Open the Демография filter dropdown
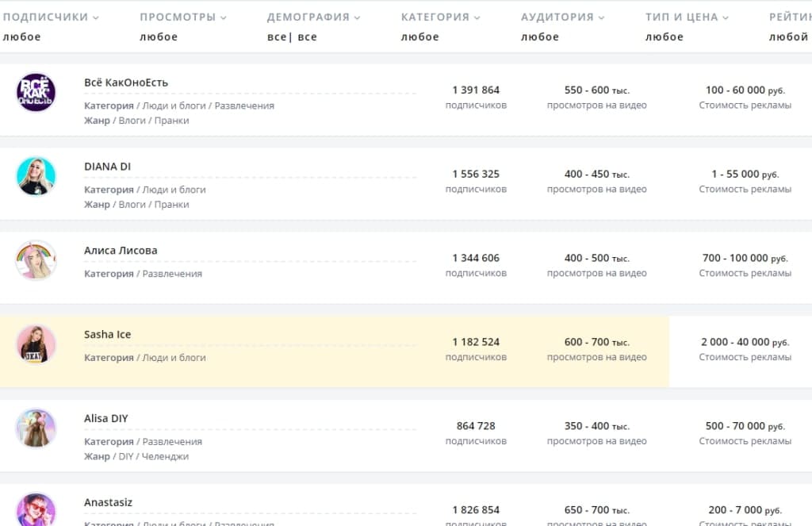The height and width of the screenshot is (526, 812). tap(313, 17)
